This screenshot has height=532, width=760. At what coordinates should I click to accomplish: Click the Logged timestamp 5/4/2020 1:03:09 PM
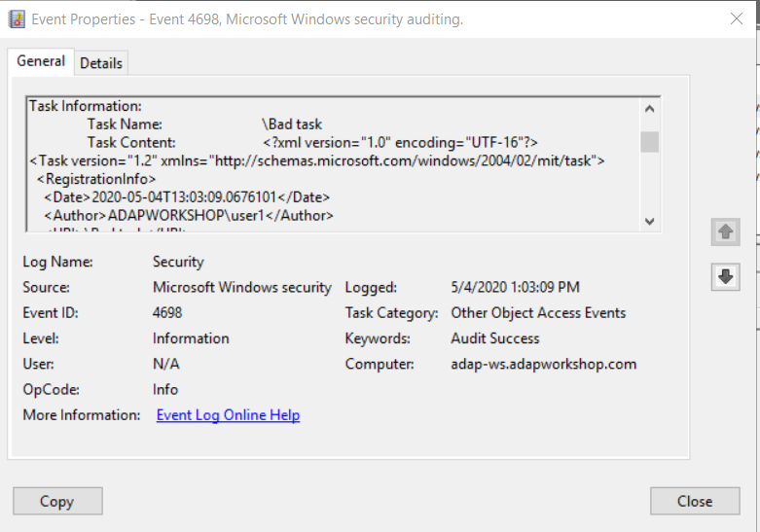pos(515,288)
